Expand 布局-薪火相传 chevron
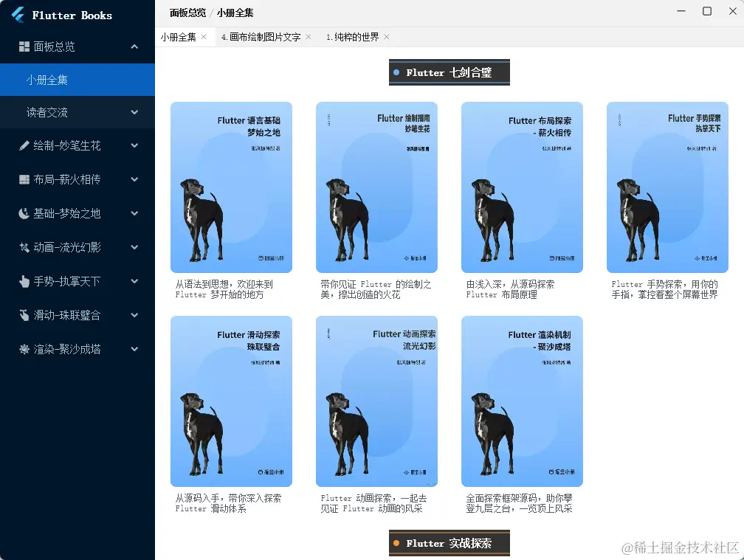The image size is (744, 560). point(134,179)
